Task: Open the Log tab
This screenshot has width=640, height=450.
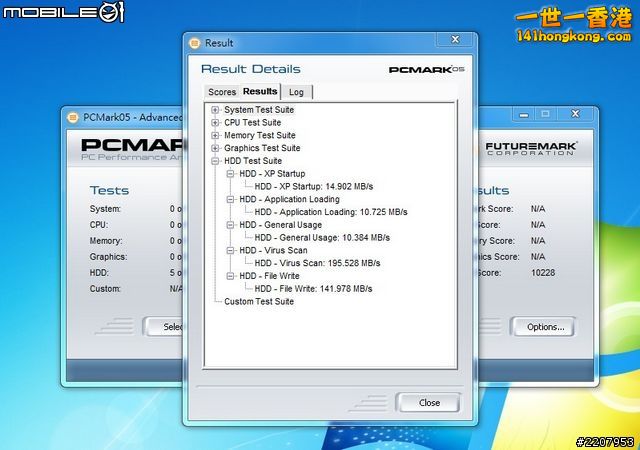Action: click(x=296, y=92)
